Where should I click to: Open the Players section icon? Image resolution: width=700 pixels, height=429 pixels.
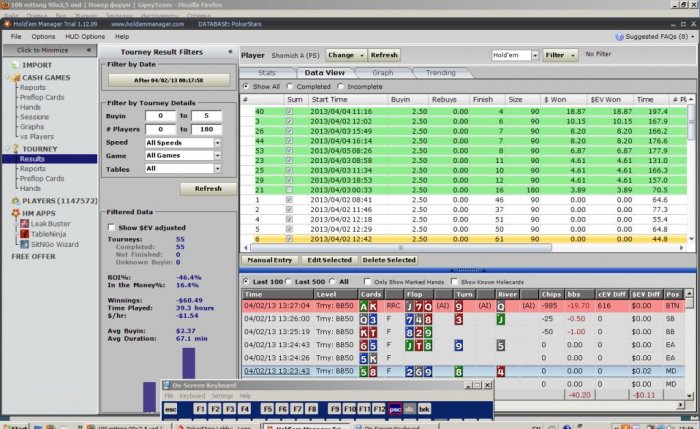[x=15, y=201]
